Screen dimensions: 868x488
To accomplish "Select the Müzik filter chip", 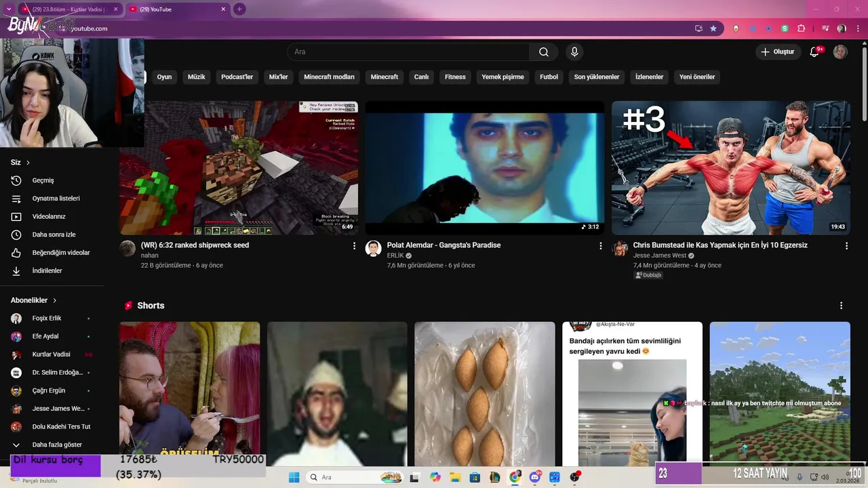I will pos(197,77).
